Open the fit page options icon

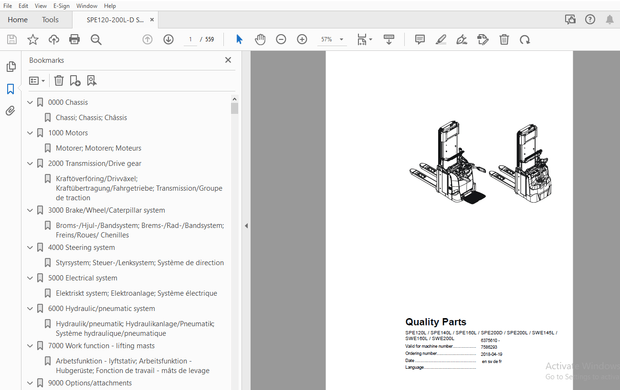pos(364,40)
